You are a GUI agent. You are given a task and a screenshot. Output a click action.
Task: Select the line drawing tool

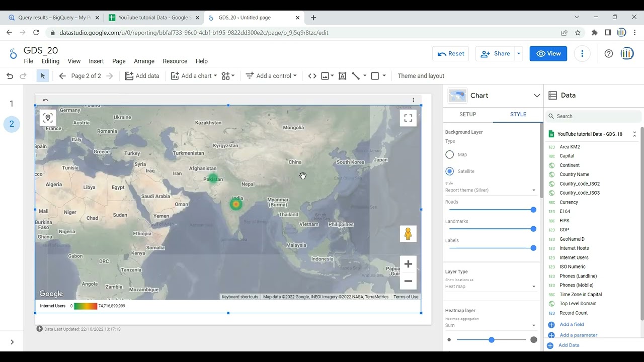click(356, 76)
